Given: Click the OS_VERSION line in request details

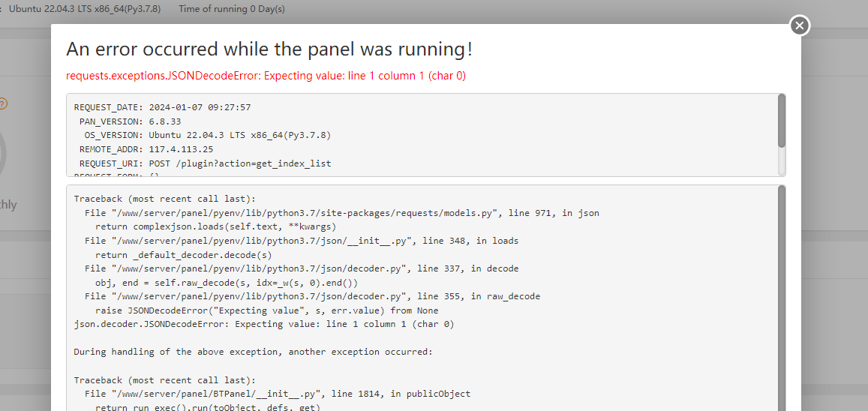Looking at the screenshot, I should (x=207, y=136).
